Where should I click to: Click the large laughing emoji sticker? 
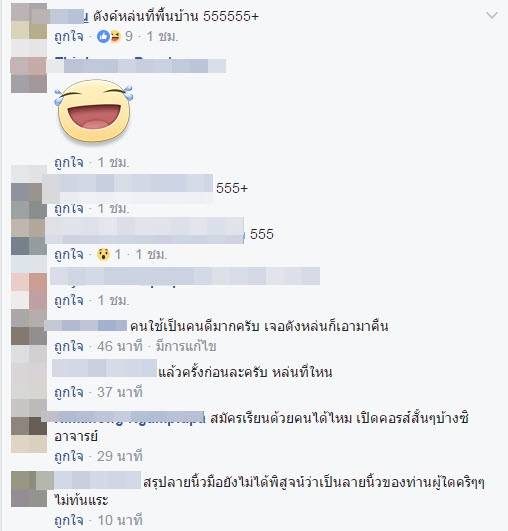tap(93, 111)
